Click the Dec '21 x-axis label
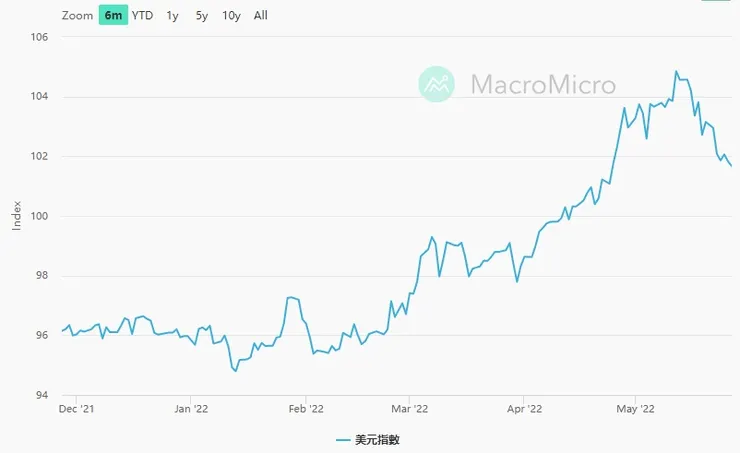This screenshot has height=453, width=740. click(76, 408)
